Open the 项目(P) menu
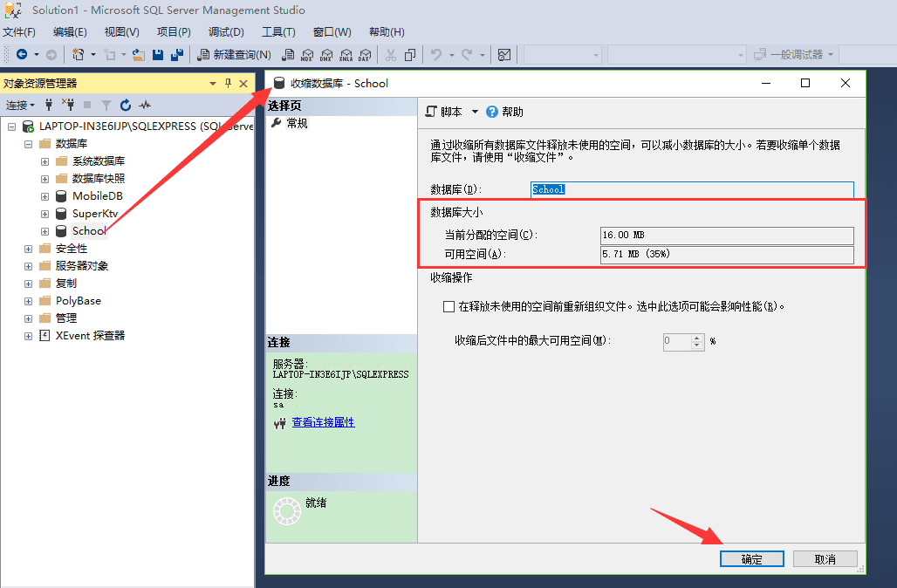The image size is (897, 588). pos(174,32)
